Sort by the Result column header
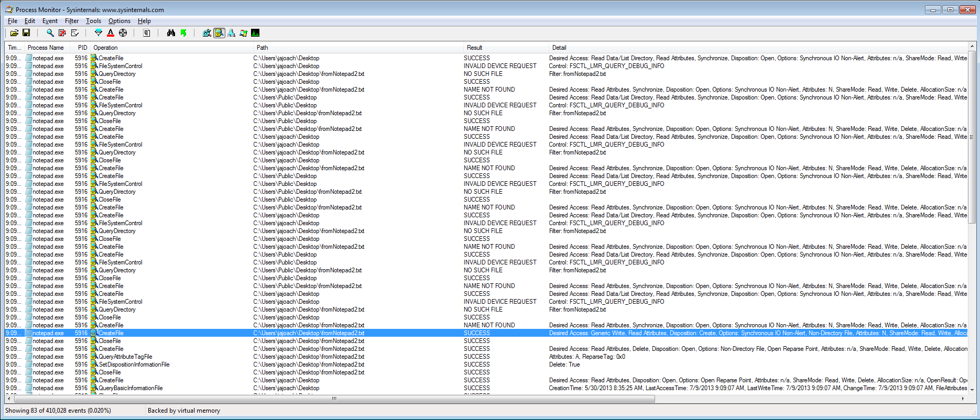The height and width of the screenshot is (420, 980). 506,48
